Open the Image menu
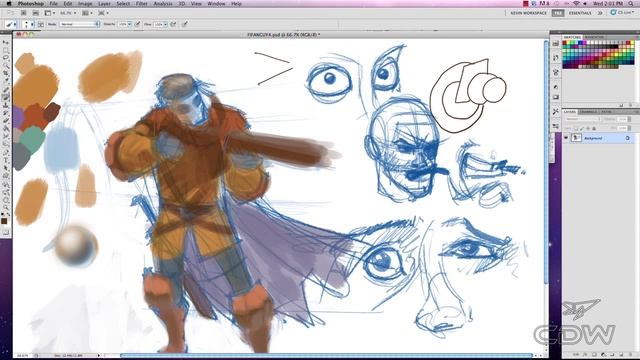The height and width of the screenshot is (360, 640). coord(85,4)
